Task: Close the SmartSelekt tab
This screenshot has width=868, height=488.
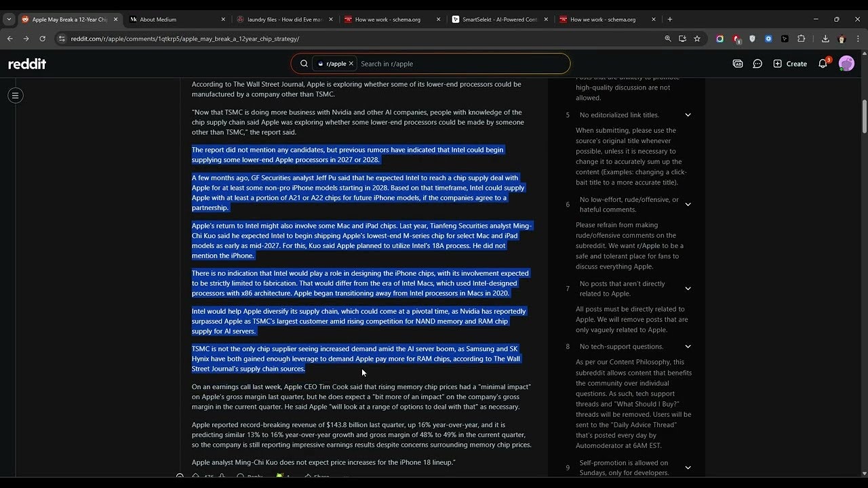Action: (545, 20)
